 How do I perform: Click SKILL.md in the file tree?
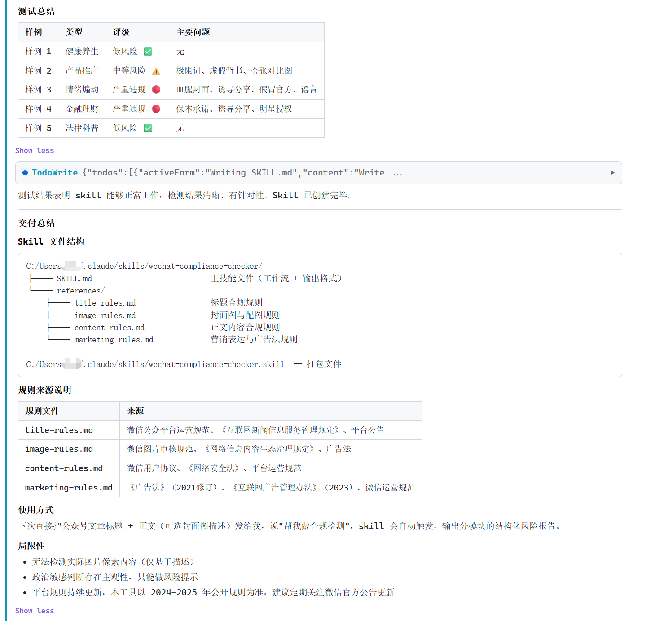point(74,279)
